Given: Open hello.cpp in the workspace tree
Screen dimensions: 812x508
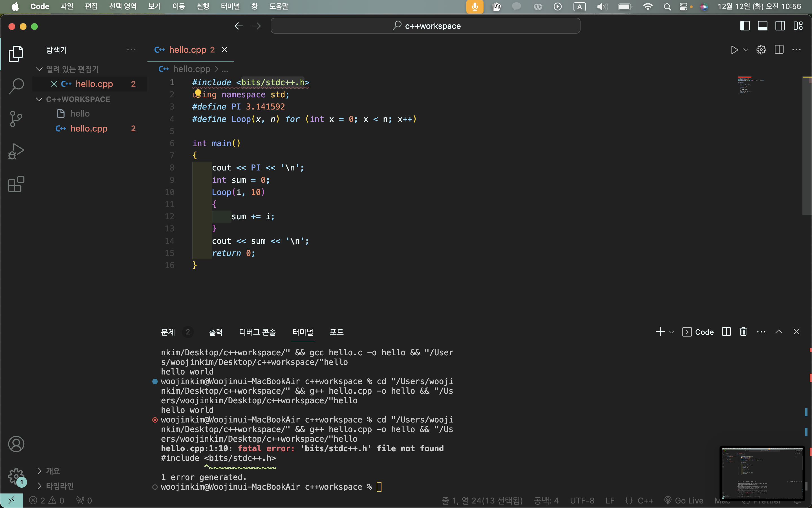Looking at the screenshot, I should [x=89, y=128].
